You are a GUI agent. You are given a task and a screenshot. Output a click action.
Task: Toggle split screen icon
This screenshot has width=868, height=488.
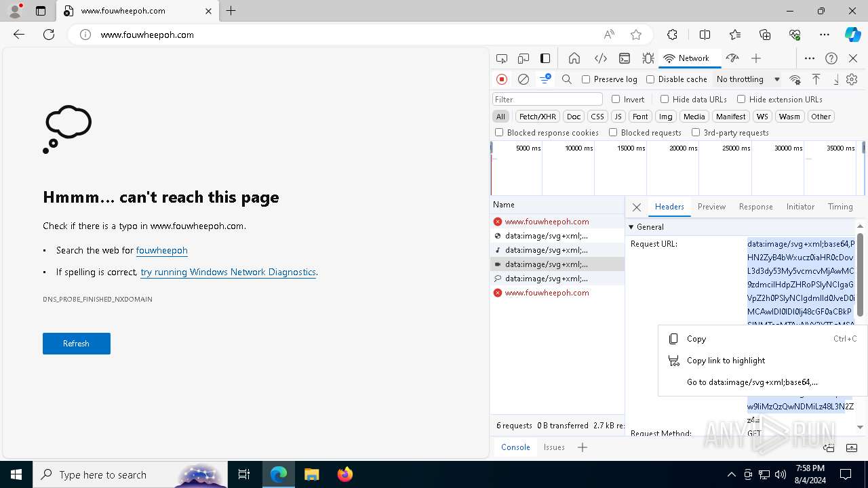705,35
